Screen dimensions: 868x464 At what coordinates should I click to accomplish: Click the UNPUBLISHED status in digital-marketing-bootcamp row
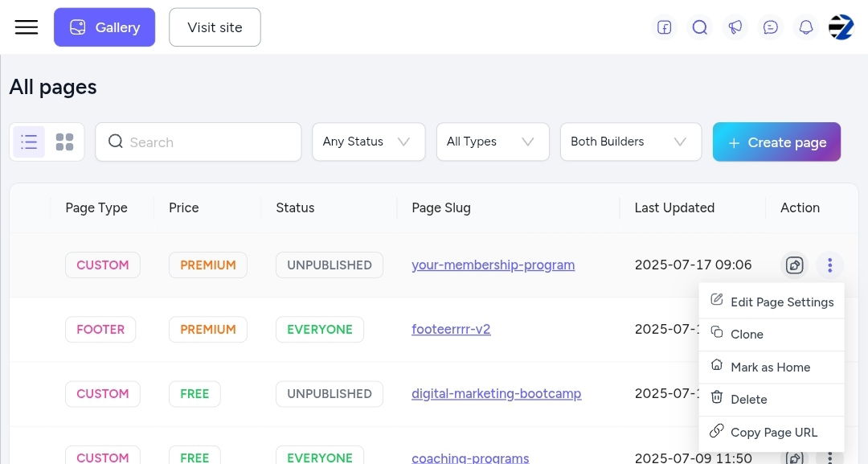tap(330, 394)
